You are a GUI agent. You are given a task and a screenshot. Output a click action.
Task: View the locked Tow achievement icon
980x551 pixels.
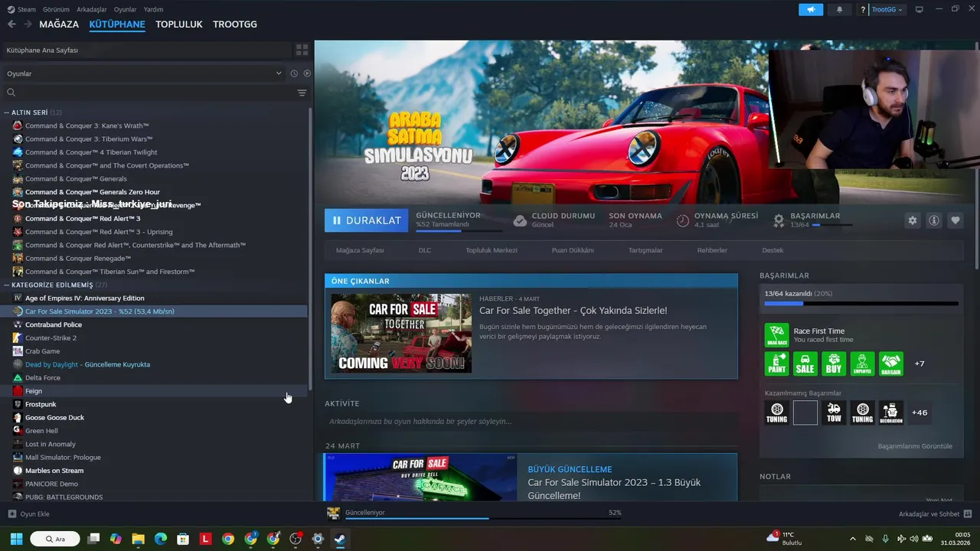pyautogui.click(x=834, y=412)
